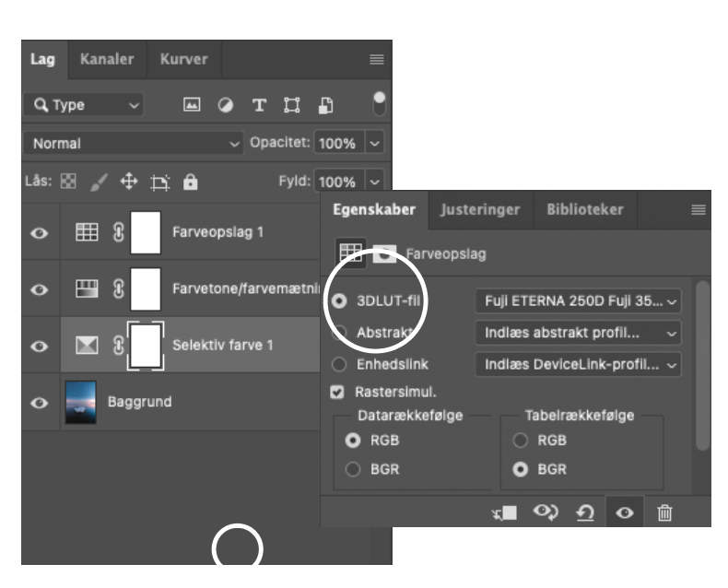
Task: Switch to Kurver tab
Action: pyautogui.click(x=184, y=59)
